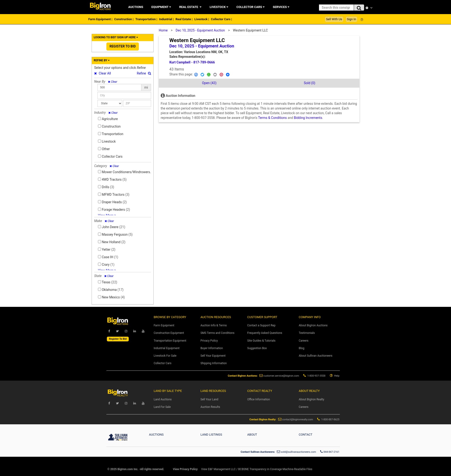Image resolution: width=451 pixels, height=476 pixels.
Task: Collapse the Refine By panel header
Action: [123, 61]
